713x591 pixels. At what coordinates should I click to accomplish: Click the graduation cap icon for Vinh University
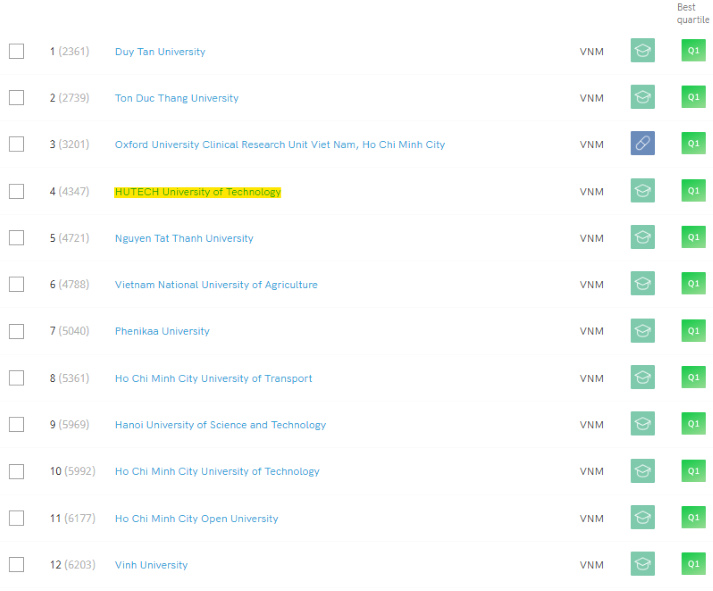[642, 564]
